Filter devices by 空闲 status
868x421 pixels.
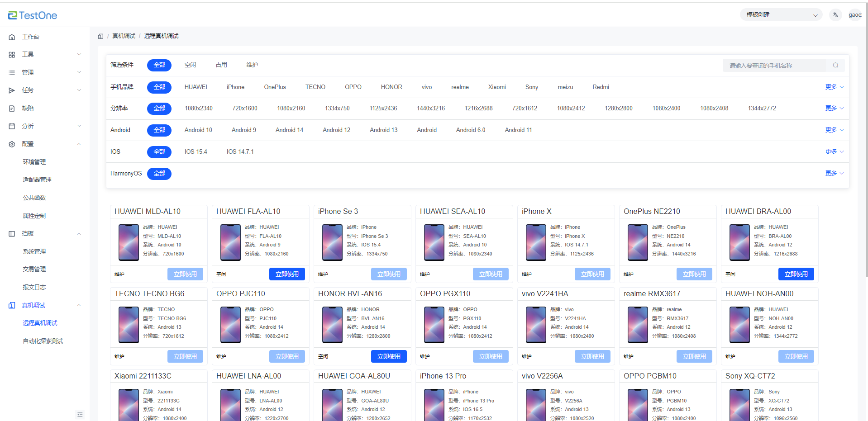coord(190,65)
